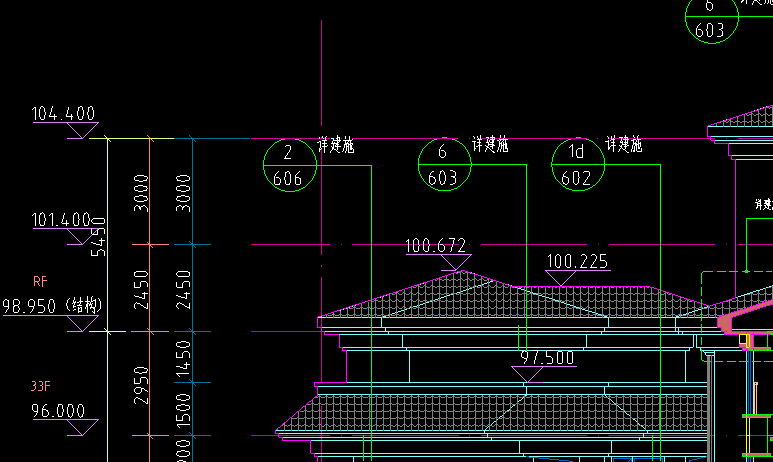Image resolution: width=773 pixels, height=462 pixels.
Task: Select the 100.225 elevation text
Action: (x=577, y=261)
